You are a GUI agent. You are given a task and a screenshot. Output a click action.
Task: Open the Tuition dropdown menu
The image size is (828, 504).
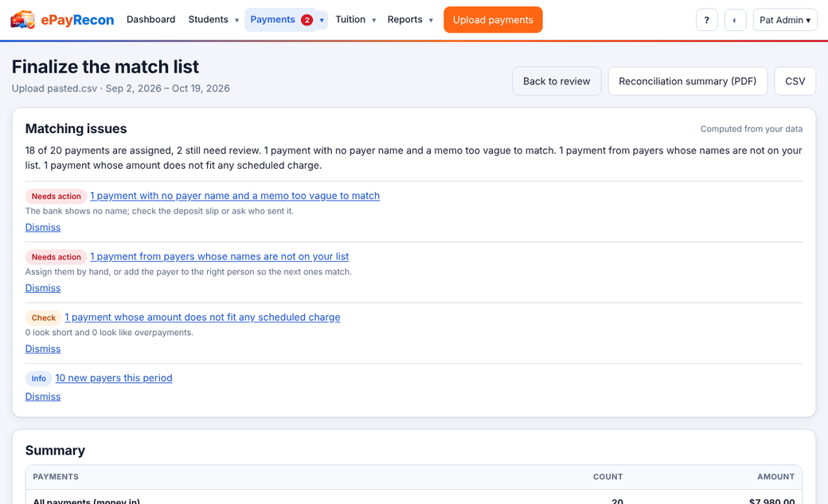coord(356,20)
